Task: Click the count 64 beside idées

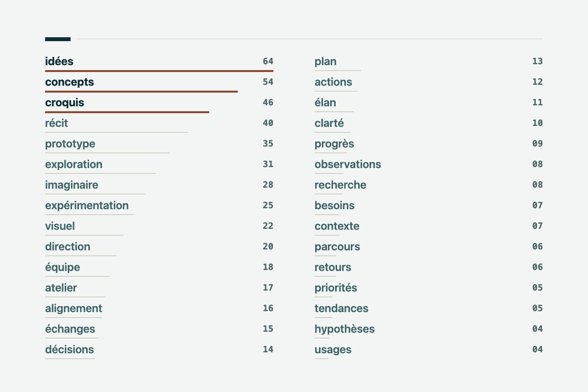Action: [268, 62]
